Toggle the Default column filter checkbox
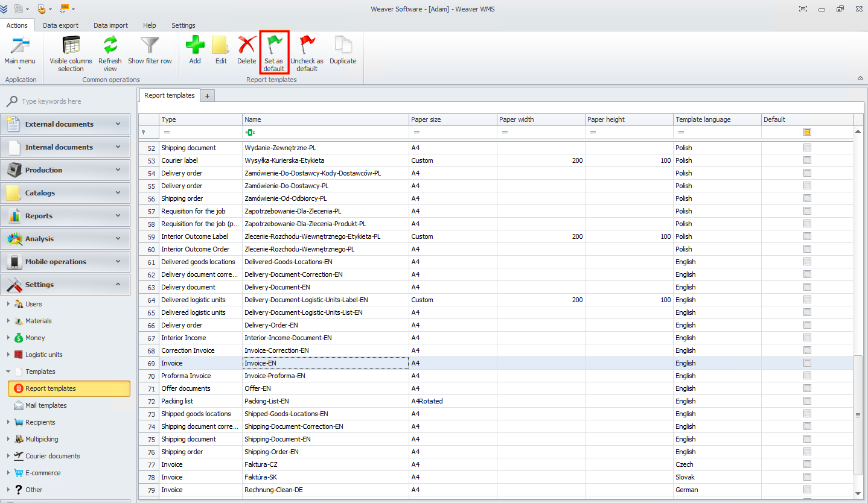 pyautogui.click(x=807, y=131)
